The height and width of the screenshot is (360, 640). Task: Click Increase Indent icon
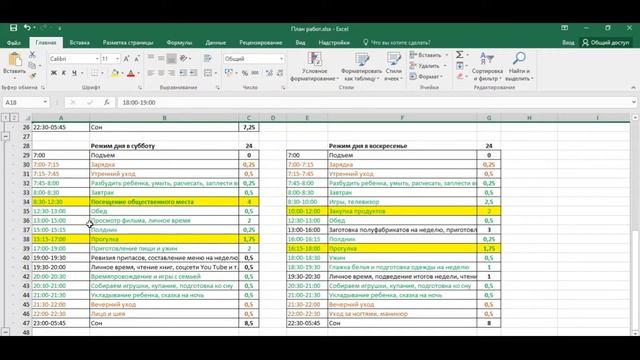(x=193, y=73)
